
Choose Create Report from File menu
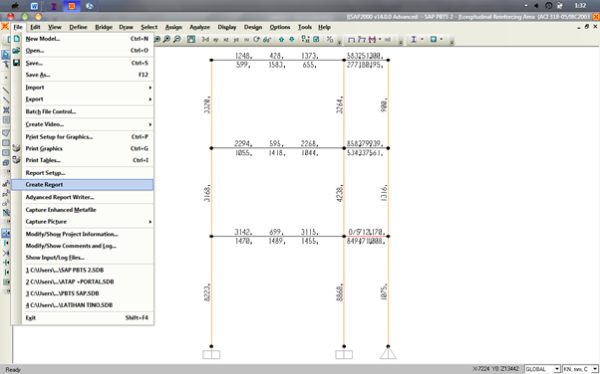pos(82,185)
